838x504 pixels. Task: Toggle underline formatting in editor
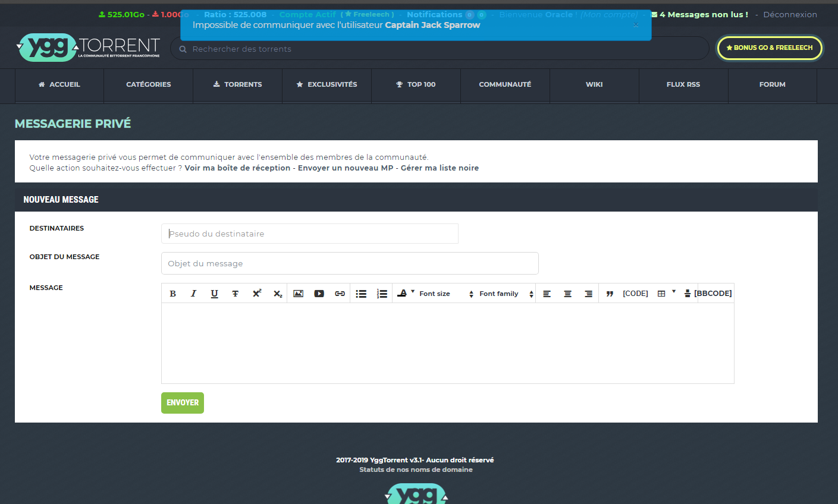tap(214, 294)
